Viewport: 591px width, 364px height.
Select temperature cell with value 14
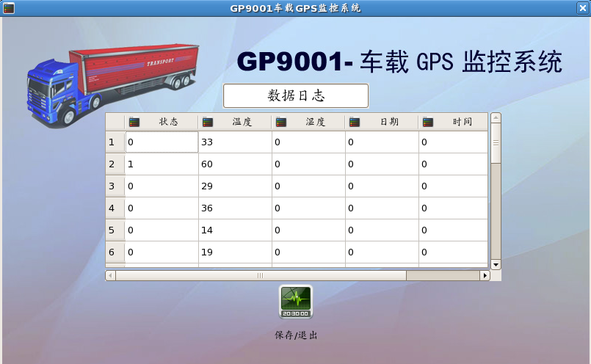[x=235, y=230]
